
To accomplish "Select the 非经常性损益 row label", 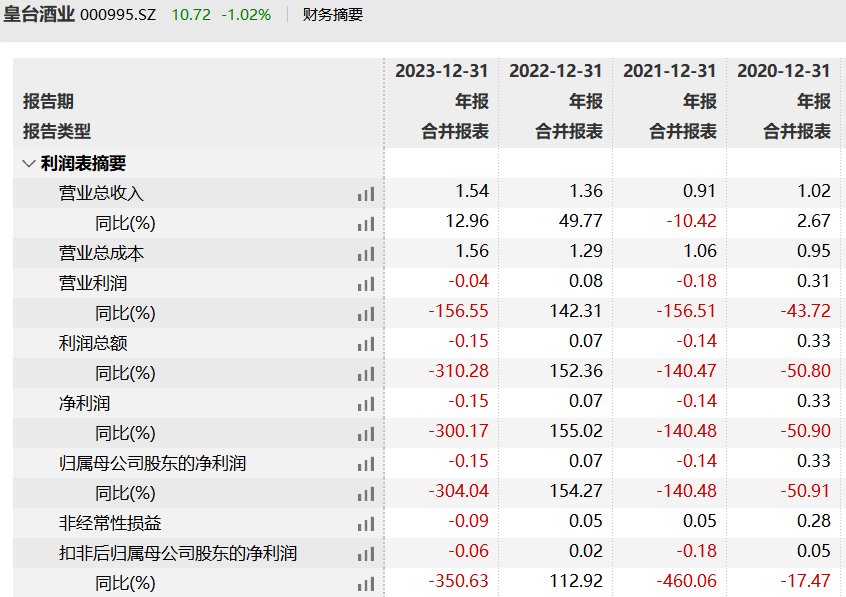I will [x=110, y=523].
